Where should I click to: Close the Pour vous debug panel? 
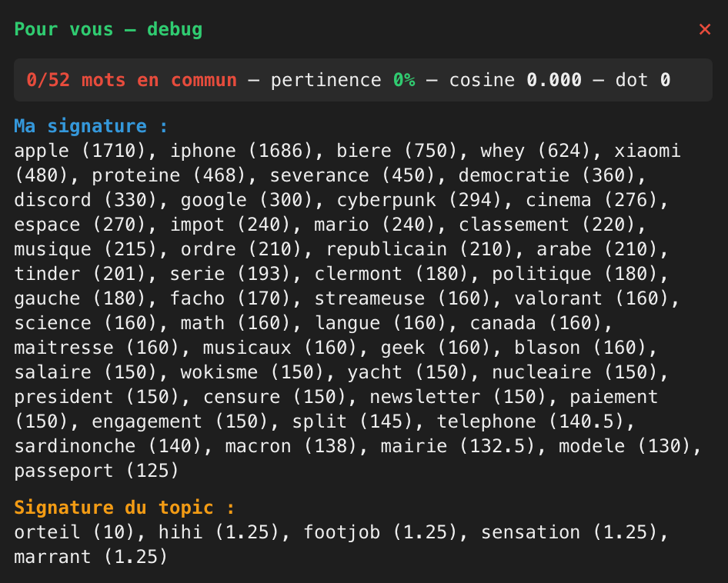(x=704, y=30)
